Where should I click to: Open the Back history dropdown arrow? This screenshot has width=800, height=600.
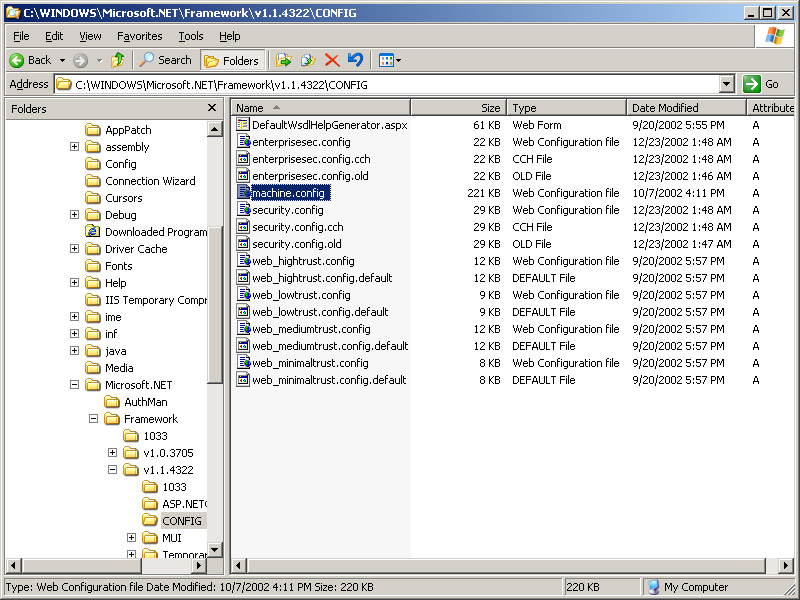tap(62, 60)
